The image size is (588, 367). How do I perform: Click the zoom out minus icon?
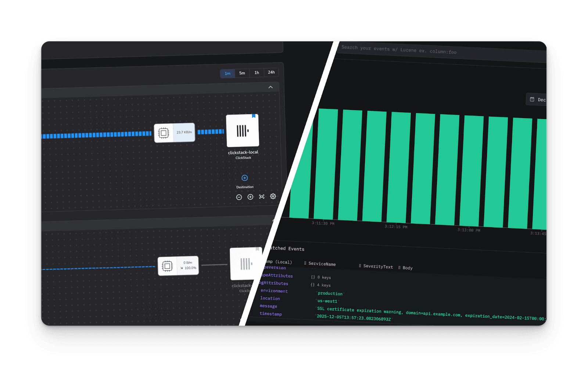tap(239, 197)
